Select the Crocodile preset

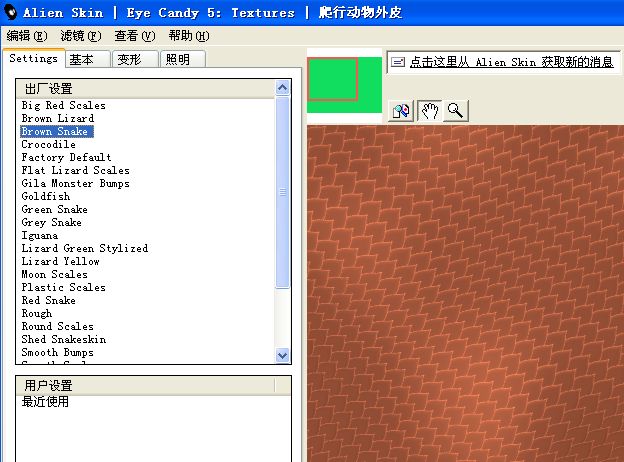(49, 144)
